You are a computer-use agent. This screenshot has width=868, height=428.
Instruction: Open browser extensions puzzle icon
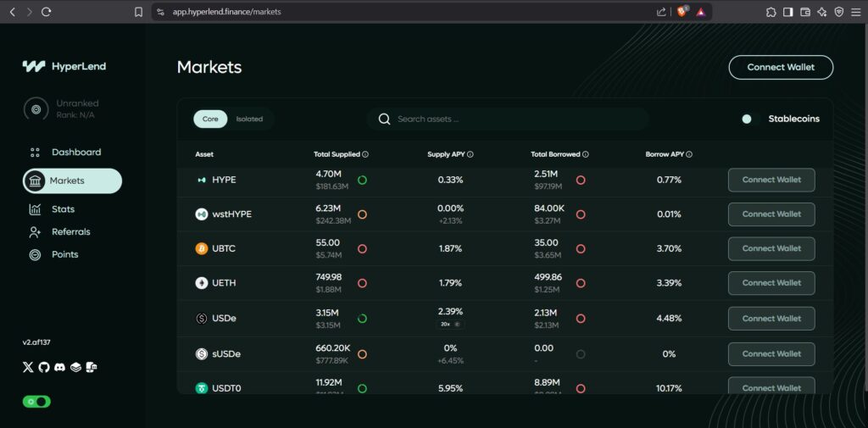[x=771, y=12]
